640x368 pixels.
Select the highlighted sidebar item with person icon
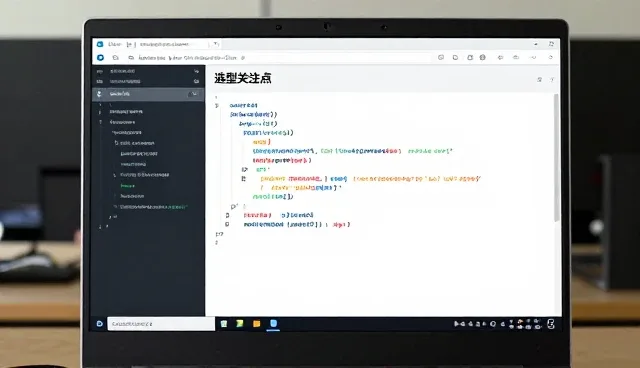pos(148,94)
